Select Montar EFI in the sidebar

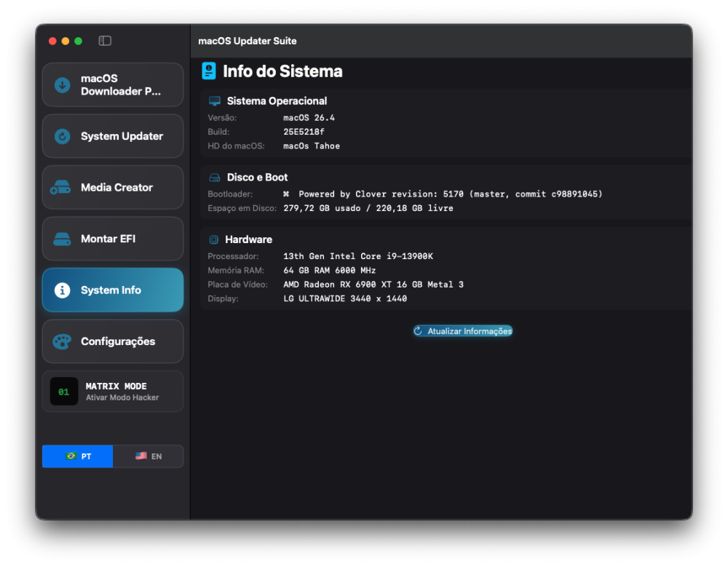pos(113,239)
